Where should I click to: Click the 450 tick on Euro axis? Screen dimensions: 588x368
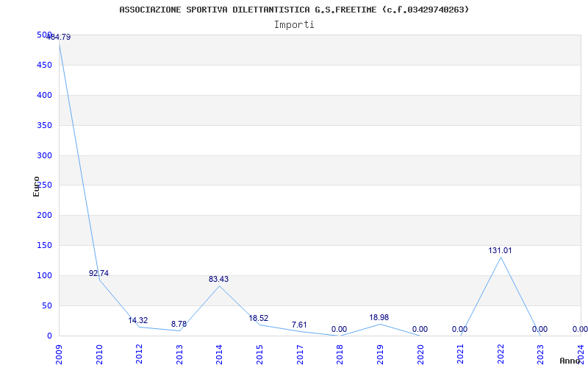[44, 65]
